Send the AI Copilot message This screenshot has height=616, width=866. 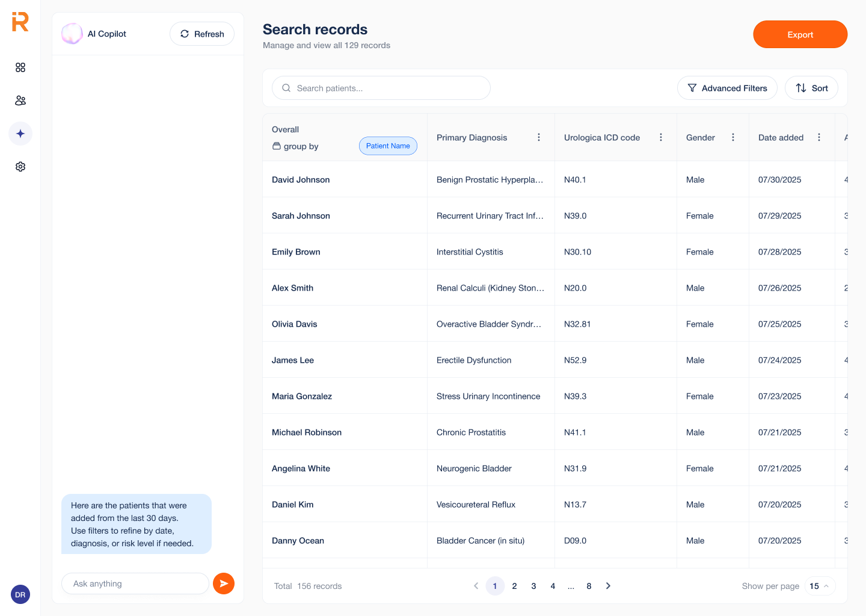pyautogui.click(x=224, y=584)
